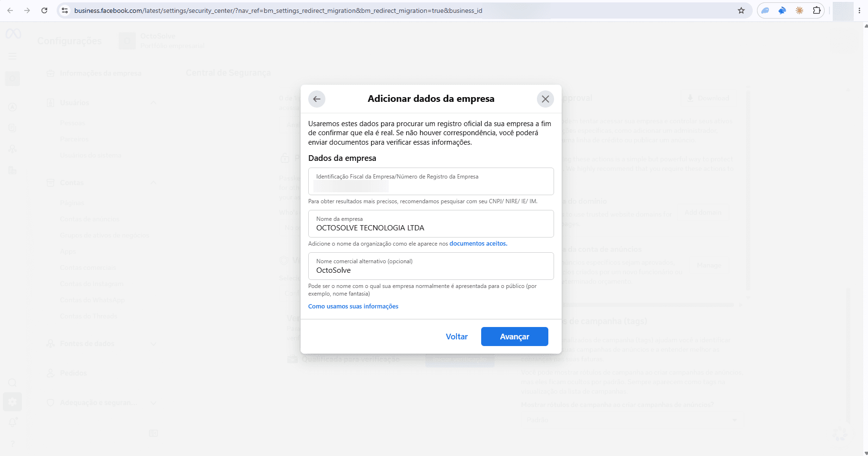The height and width of the screenshot is (456, 868).
Task: Open Contas do Threads item
Action: coord(89,316)
